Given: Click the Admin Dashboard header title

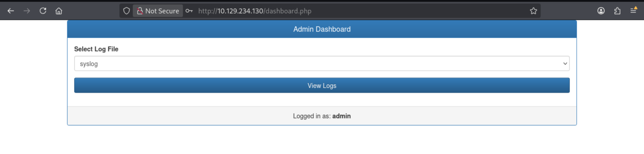Looking at the screenshot, I should tap(322, 29).
